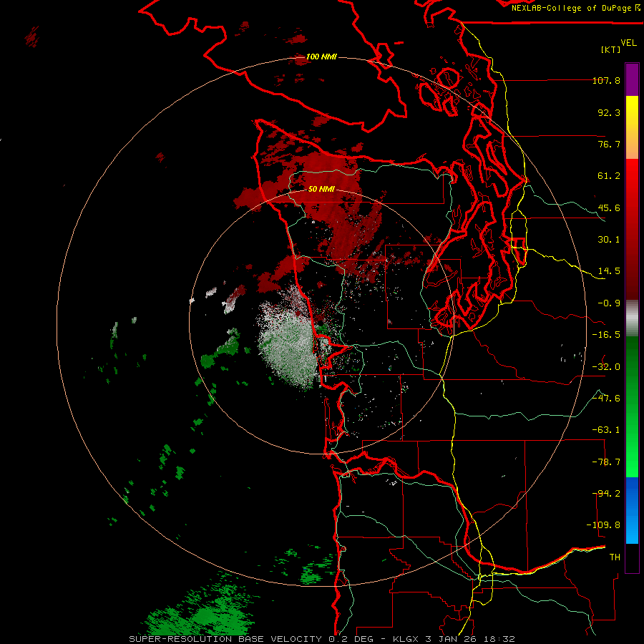Click the -109.8 velocity scale value
The width and height of the screenshot is (644, 644).
pos(603,525)
